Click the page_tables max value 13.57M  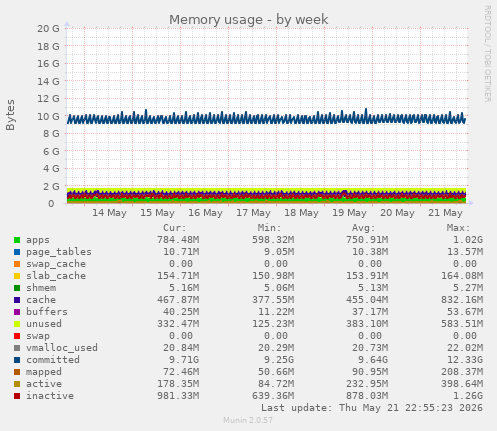click(x=465, y=252)
